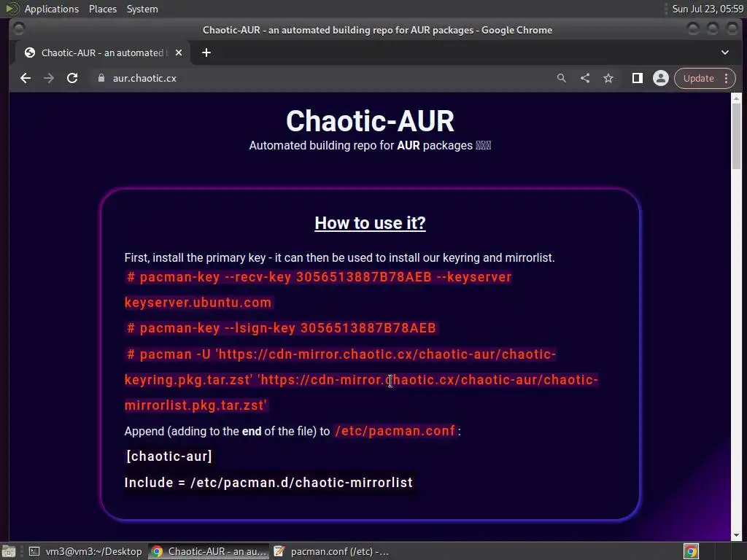This screenshot has width=747, height=560.
Task: Click the page scrollbar up arrow
Action: [x=736, y=98]
